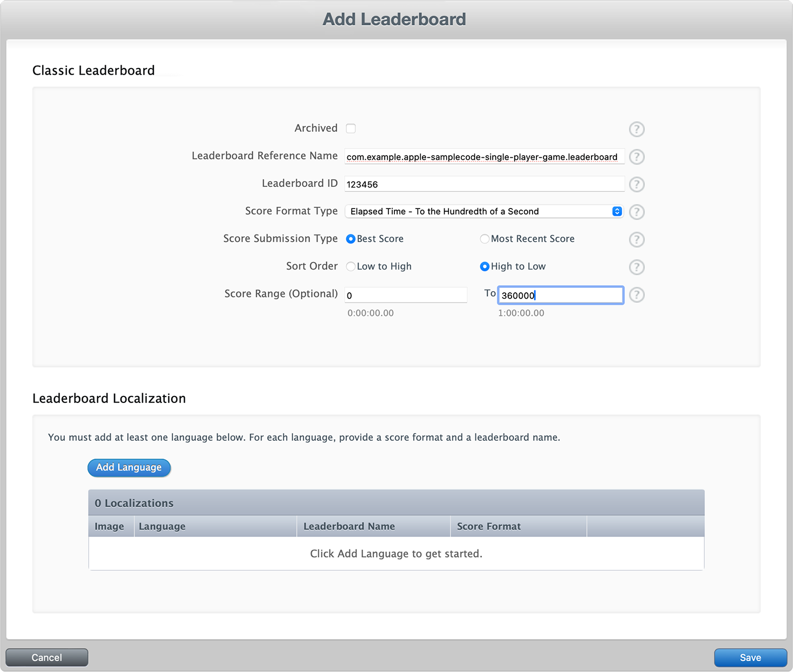Open help for the Archived option
The height and width of the screenshot is (672, 793).
click(636, 129)
